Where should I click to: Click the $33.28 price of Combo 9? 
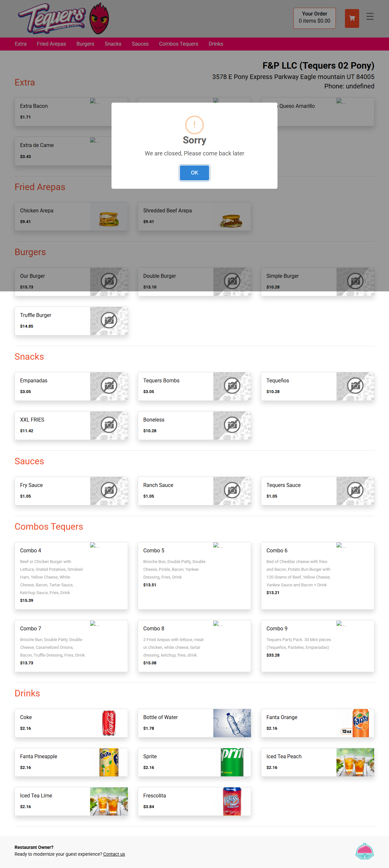point(273,655)
